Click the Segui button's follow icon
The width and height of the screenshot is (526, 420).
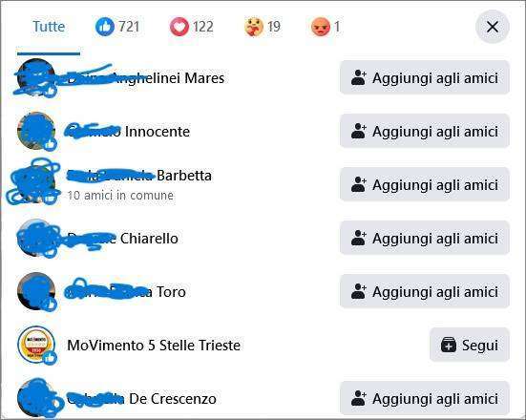449,346
